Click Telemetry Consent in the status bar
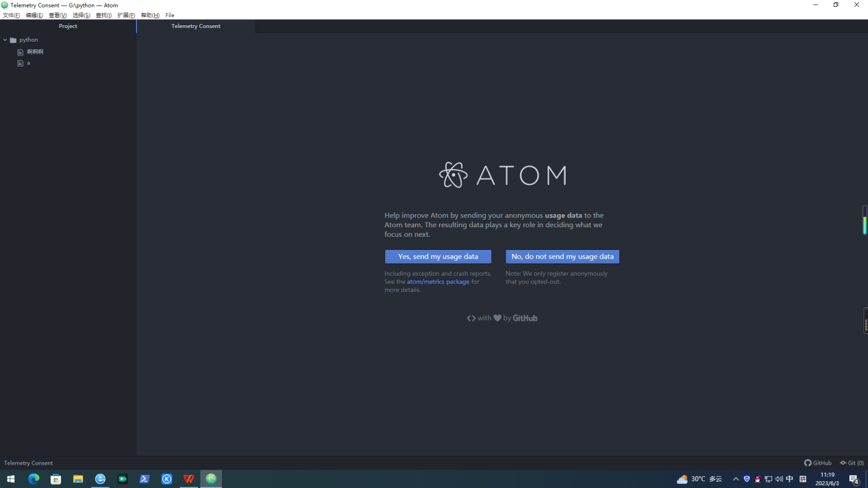The width and height of the screenshot is (868, 488). point(28,463)
